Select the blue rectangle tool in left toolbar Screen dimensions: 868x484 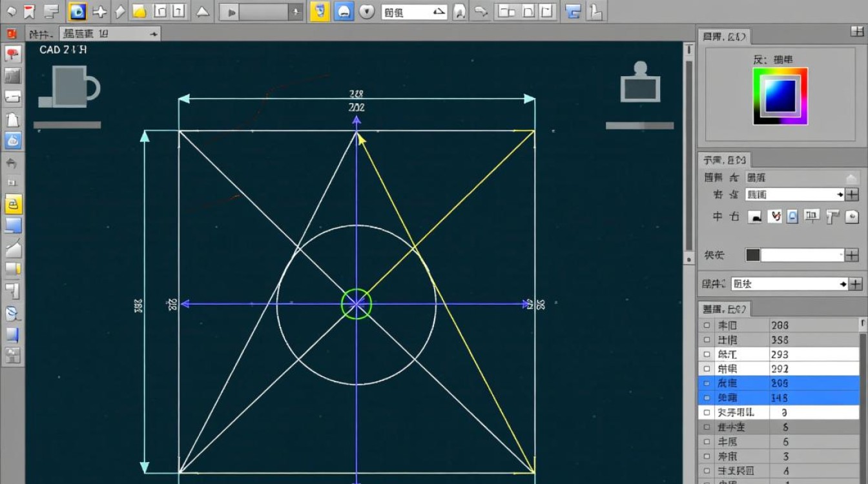pyautogui.click(x=13, y=225)
